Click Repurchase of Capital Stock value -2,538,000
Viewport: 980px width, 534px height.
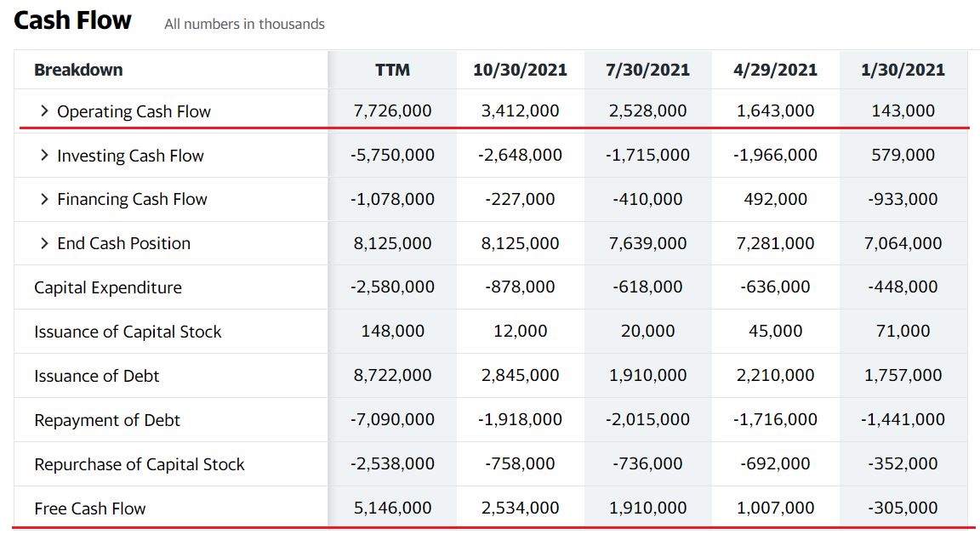[392, 464]
